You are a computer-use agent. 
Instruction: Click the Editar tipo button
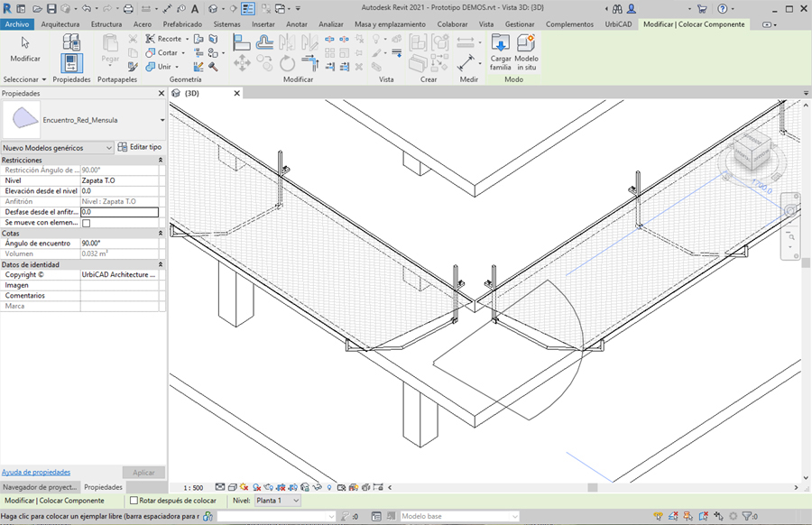tap(140, 147)
